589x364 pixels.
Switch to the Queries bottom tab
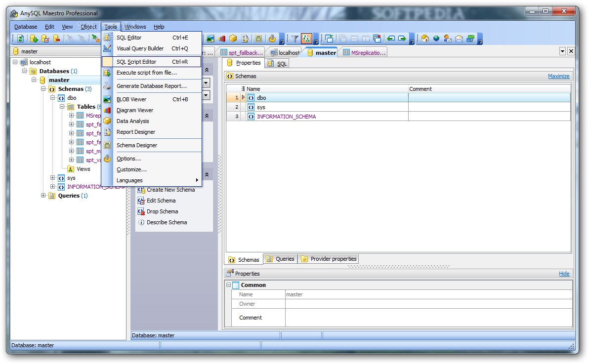[x=281, y=259]
